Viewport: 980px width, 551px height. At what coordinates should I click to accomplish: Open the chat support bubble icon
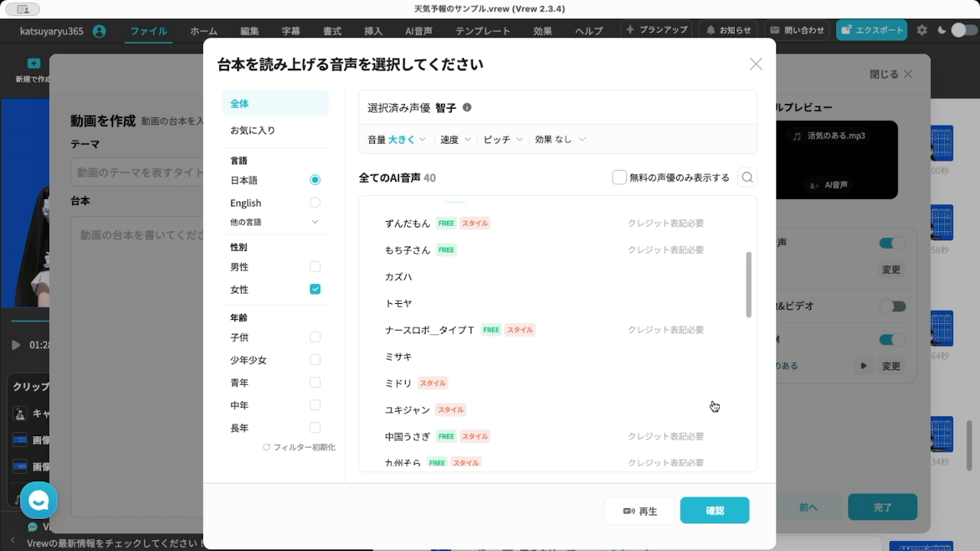(38, 500)
